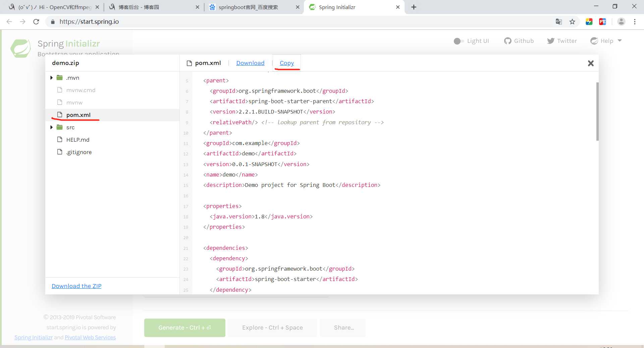Expand the .mvn folder arrow
Viewport: 644px width, 348px height.
(x=51, y=78)
